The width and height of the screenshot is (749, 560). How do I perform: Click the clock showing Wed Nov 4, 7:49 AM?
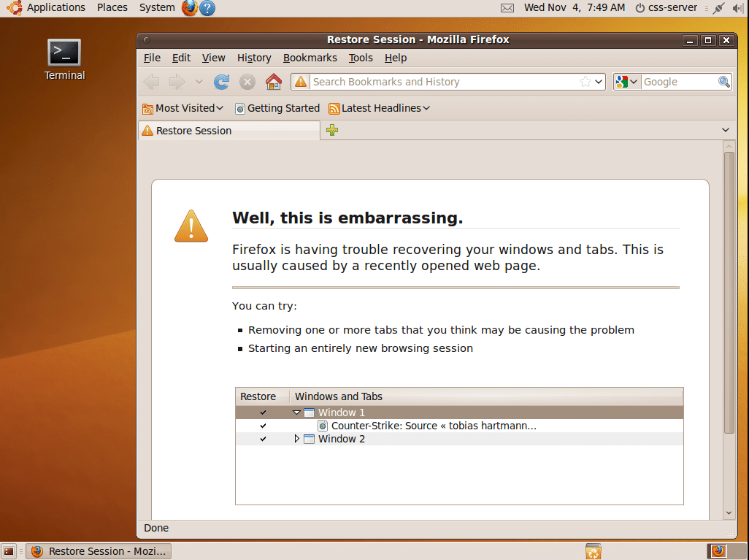coord(575,7)
